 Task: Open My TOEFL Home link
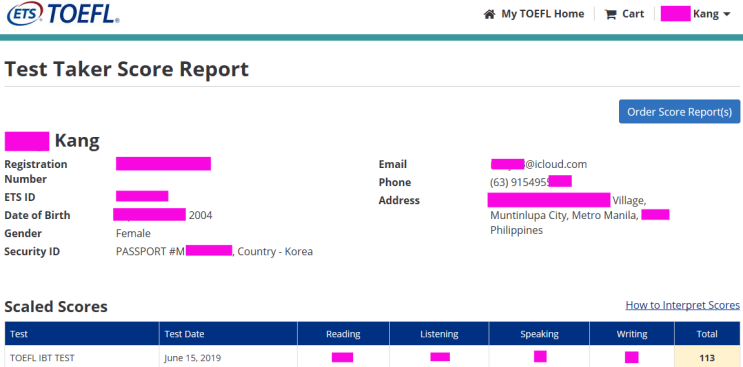[x=543, y=14]
